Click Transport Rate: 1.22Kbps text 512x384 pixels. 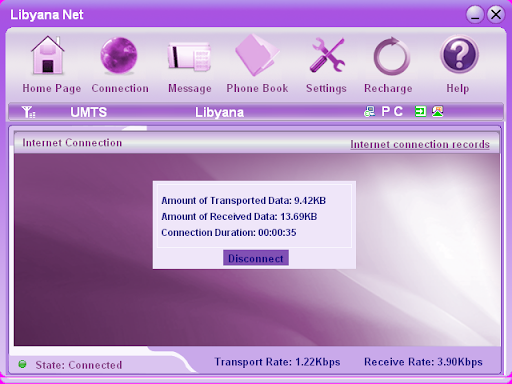pos(277,362)
